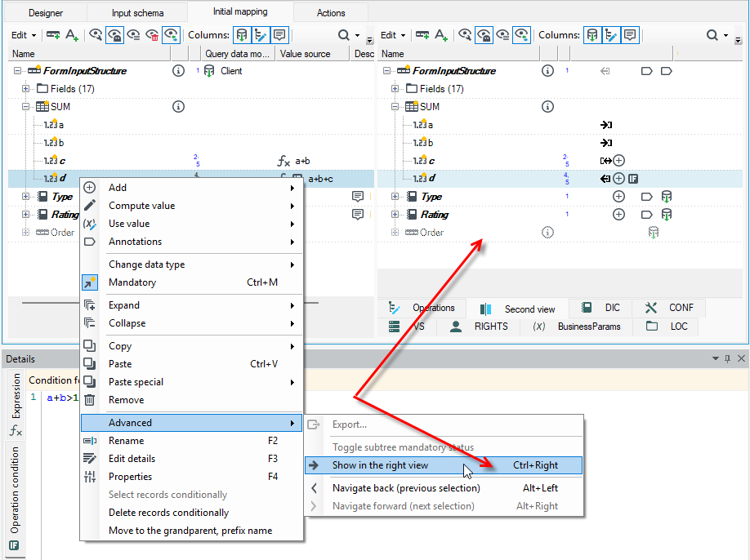
Task: Toggle pencil-tree column icon in right pane Columns
Action: pyautogui.click(x=611, y=35)
